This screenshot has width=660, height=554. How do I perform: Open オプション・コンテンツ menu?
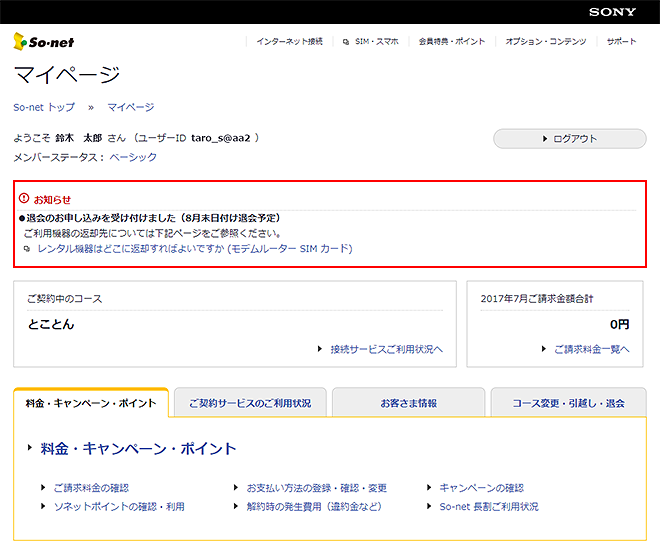[546, 42]
